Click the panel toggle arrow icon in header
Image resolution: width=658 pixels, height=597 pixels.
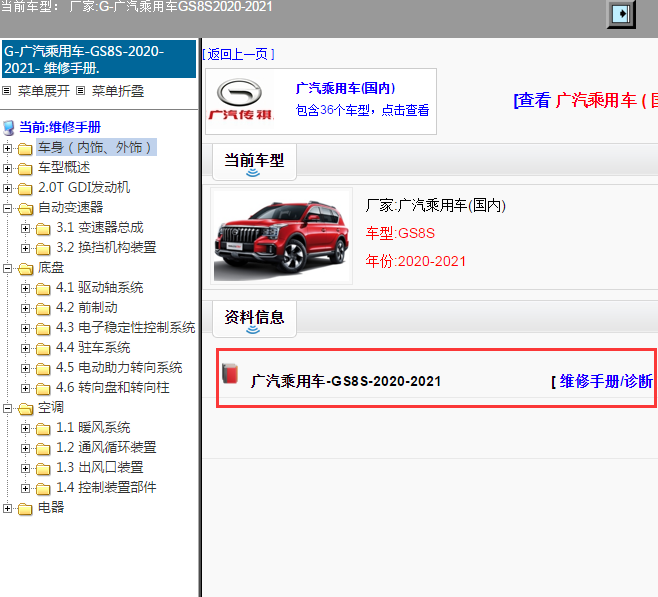click(x=621, y=14)
